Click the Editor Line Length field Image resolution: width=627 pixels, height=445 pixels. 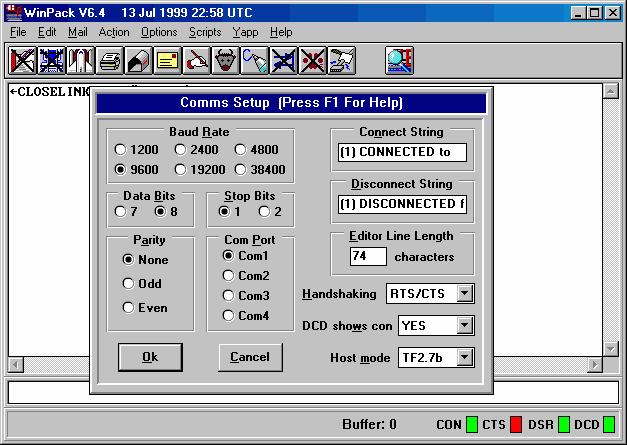pyautogui.click(x=368, y=256)
